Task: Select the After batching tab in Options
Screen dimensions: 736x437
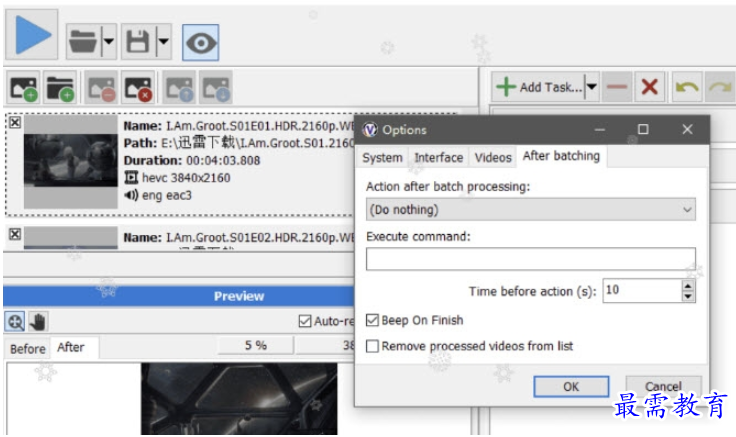Action: click(x=561, y=156)
